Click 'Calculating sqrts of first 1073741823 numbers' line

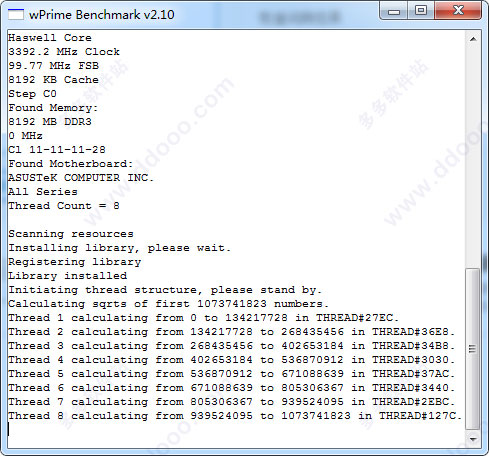tap(168, 304)
